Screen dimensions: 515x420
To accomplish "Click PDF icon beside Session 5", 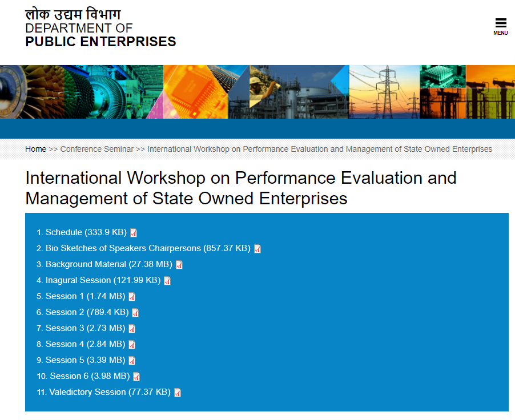I will coord(132,361).
